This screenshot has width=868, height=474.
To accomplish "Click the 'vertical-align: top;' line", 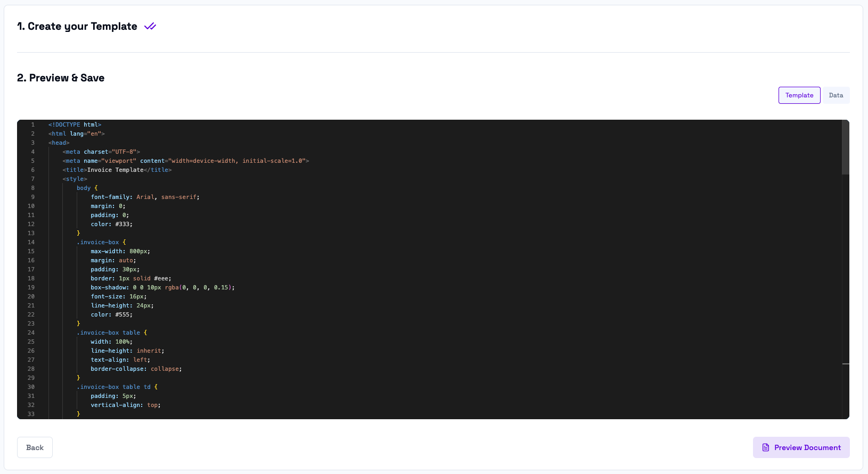I will point(126,405).
